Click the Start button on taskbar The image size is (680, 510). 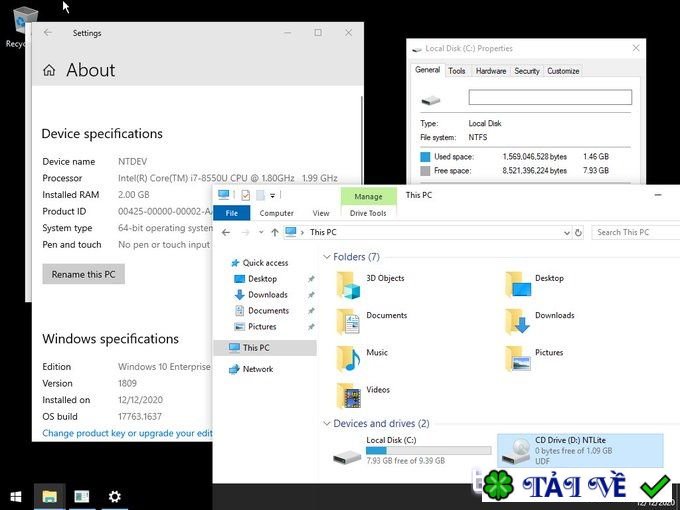[16, 497]
